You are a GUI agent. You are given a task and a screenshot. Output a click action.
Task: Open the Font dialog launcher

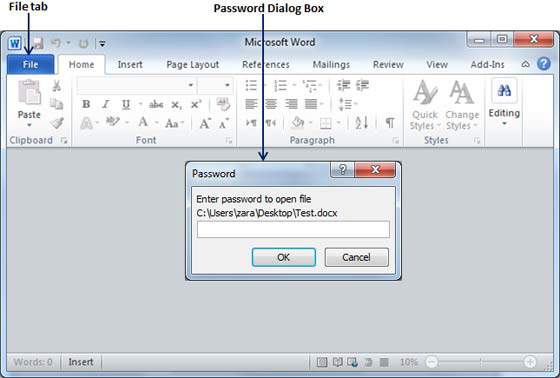coord(229,141)
